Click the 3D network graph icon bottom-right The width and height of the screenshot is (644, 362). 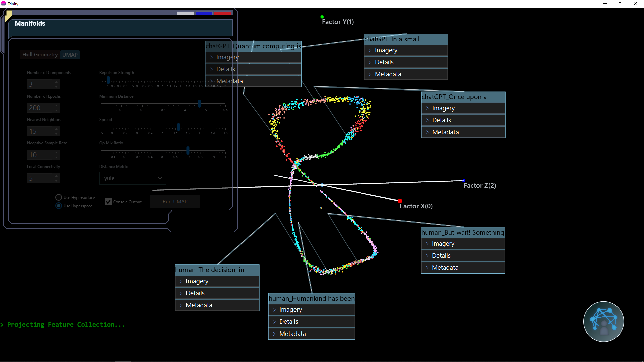[x=603, y=321]
